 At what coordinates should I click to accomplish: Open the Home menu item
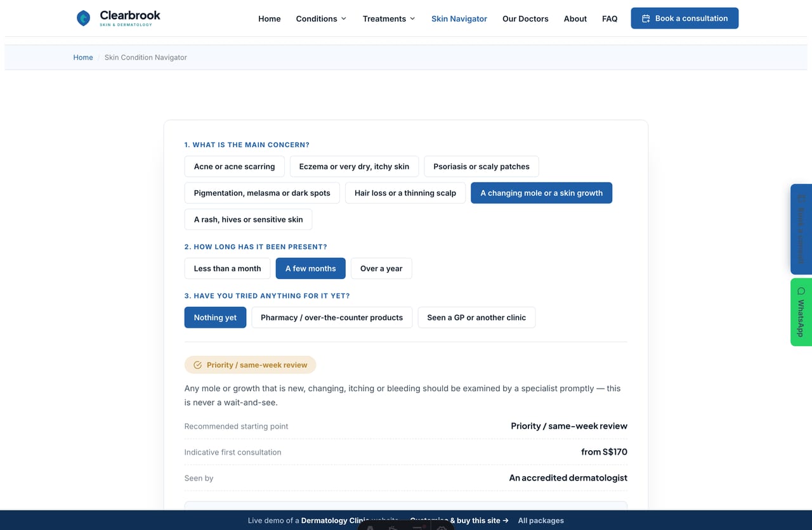[270, 19]
